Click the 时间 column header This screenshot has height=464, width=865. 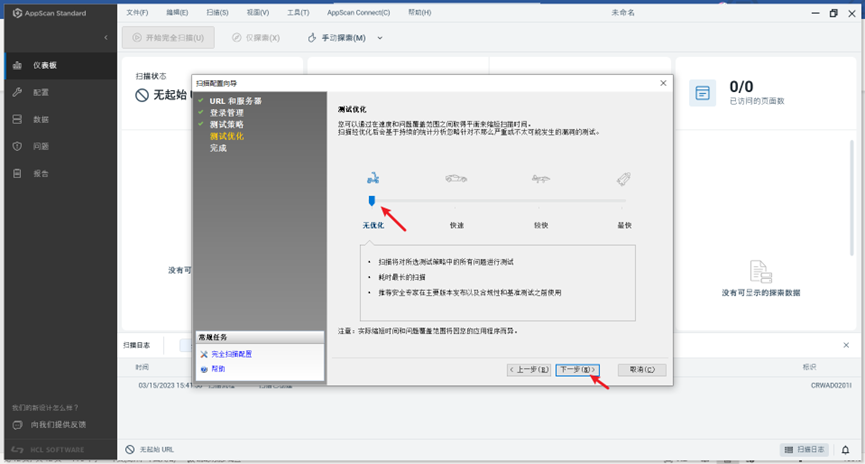pos(142,367)
